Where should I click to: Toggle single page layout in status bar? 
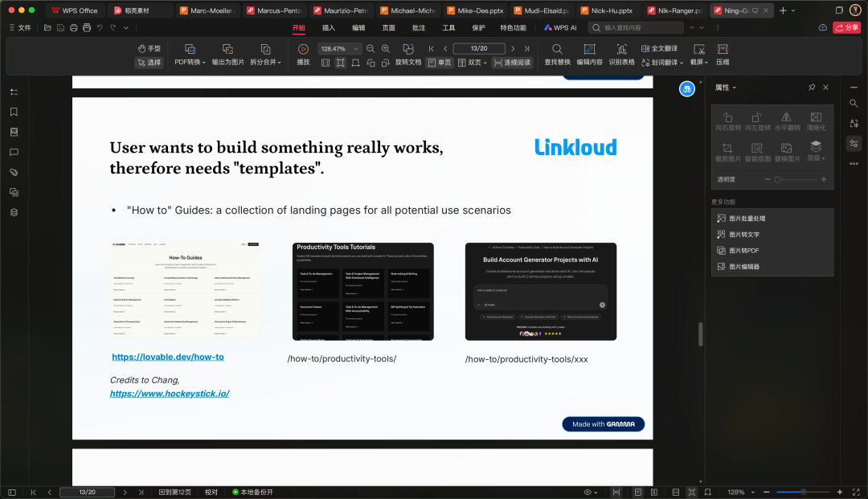coord(637,492)
